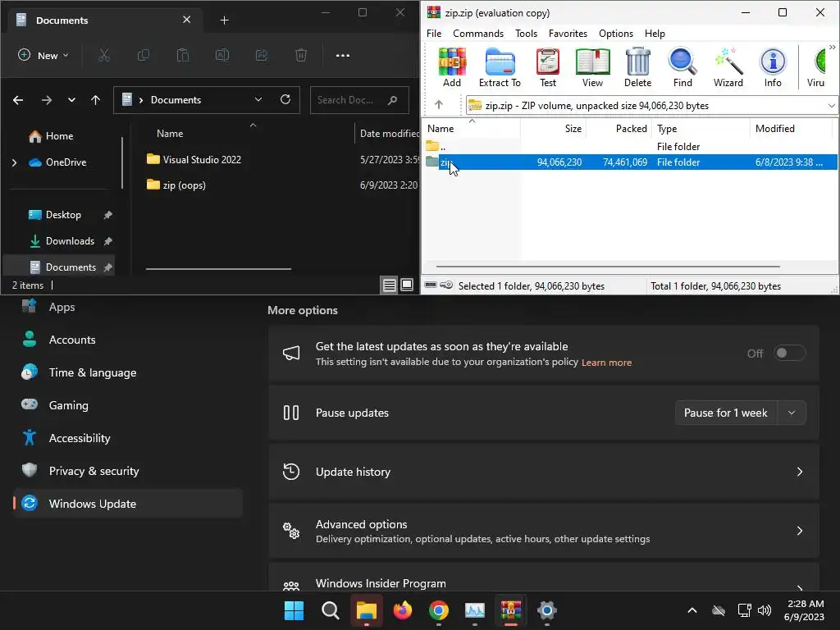Click Cut scissors icon in File Explorer
This screenshot has height=630, width=840.
tap(104, 55)
